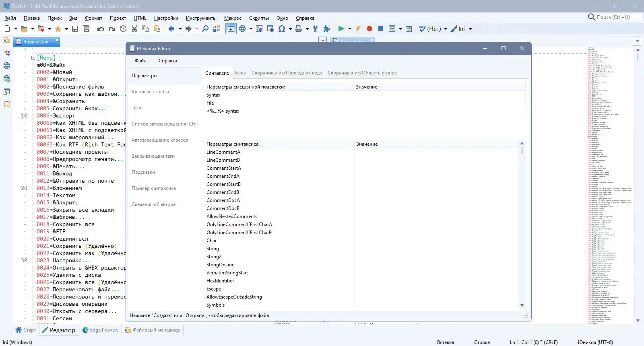Image resolution: width=644 pixels, height=346 pixels.
Task: Click the blue puzzle piece plugin icon
Action: (x=327, y=29)
